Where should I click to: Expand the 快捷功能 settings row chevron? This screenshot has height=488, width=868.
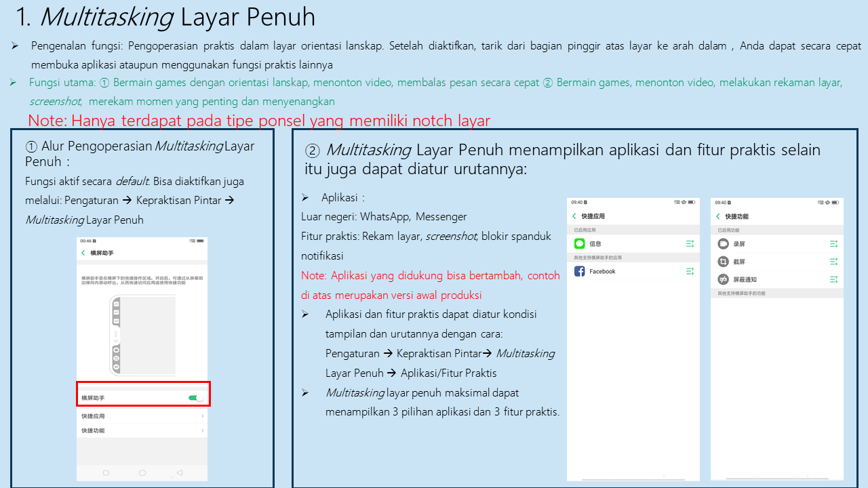[202, 430]
